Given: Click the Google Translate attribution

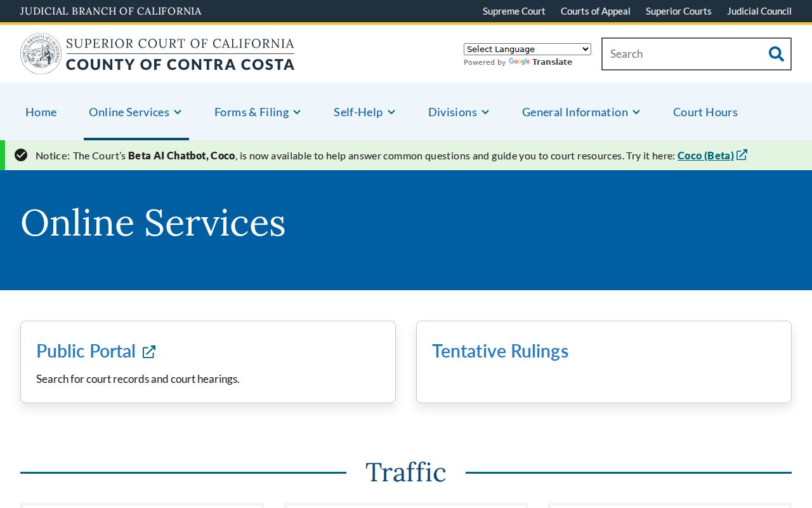Looking at the screenshot, I should coord(518,62).
